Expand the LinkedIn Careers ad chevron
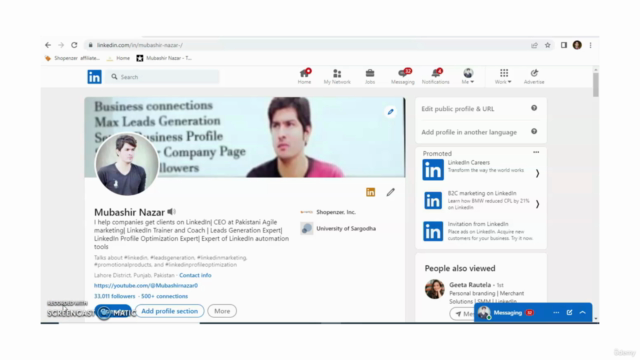640x360 pixels. 538,173
